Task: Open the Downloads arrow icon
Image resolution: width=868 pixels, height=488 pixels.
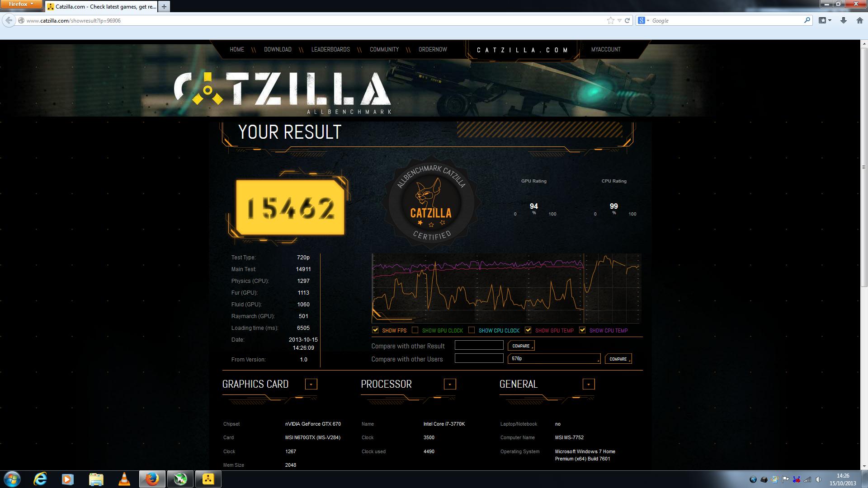Action: [x=844, y=20]
